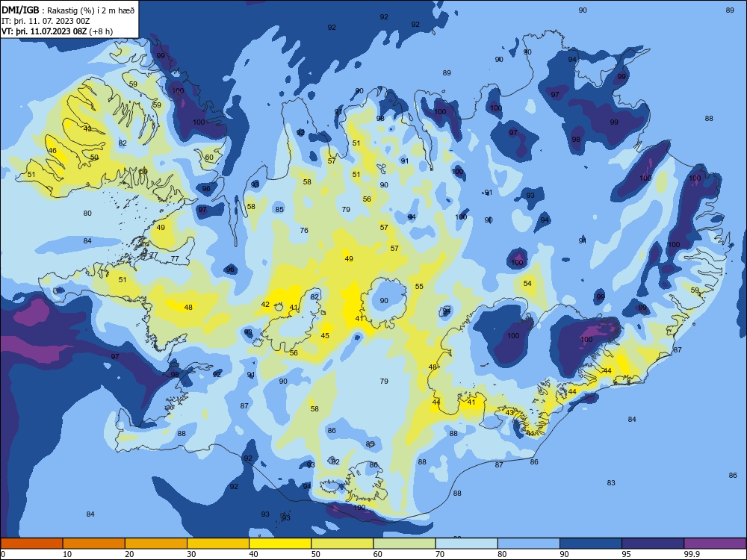
Task: Click the title text 'Rakastig (%) í 2 m hæð'
Action: pyautogui.click(x=91, y=10)
